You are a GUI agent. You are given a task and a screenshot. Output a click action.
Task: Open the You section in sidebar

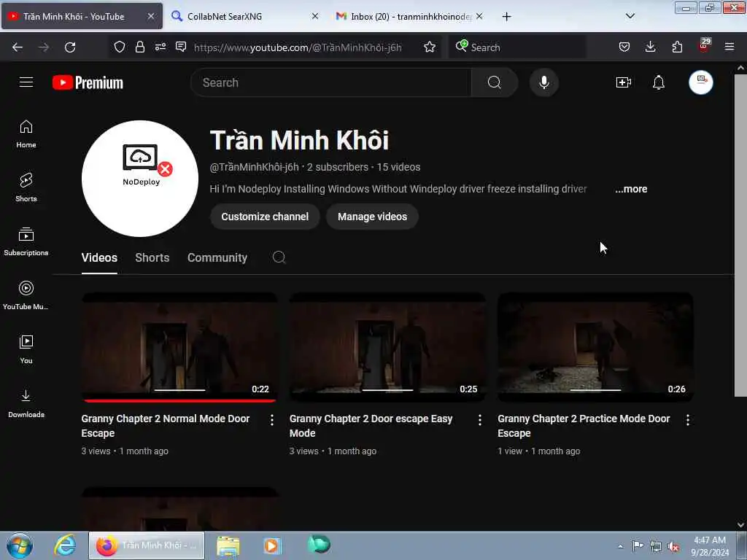tap(26, 349)
